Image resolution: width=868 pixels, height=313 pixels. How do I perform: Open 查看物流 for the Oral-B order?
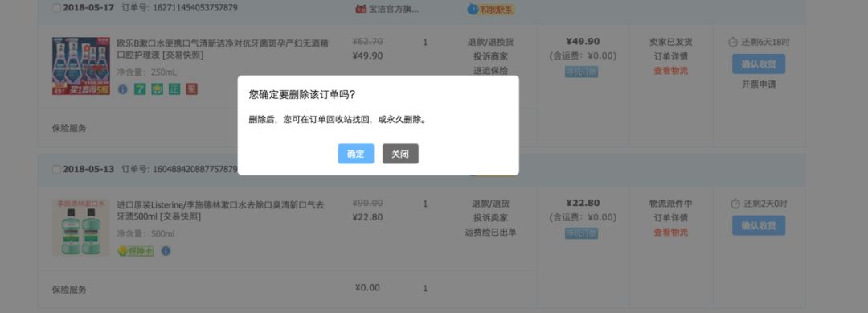click(671, 71)
